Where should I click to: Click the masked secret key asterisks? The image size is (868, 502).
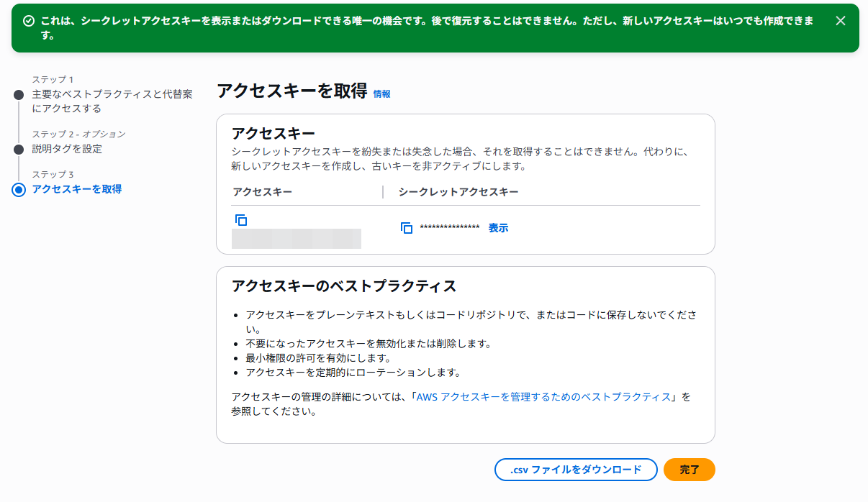[x=450, y=228]
